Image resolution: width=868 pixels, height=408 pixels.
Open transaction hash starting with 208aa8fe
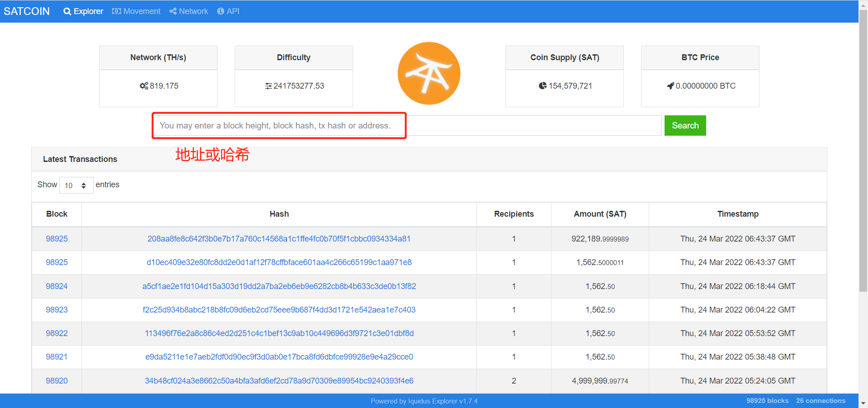(x=279, y=239)
